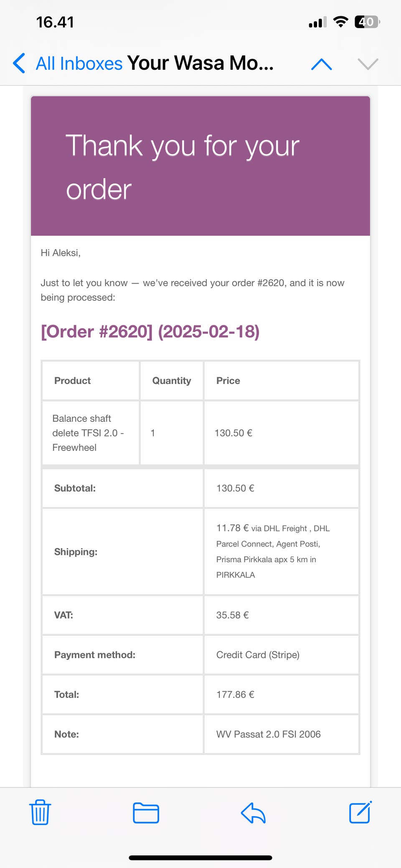Tap the 'Balance shaft delete TFSI 2.0' product

pos(88,433)
